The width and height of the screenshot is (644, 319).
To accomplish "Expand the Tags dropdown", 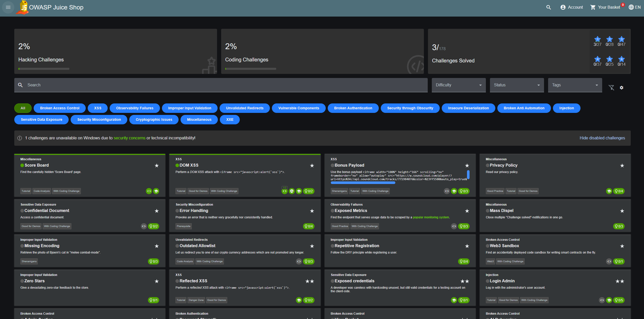I will pos(575,85).
